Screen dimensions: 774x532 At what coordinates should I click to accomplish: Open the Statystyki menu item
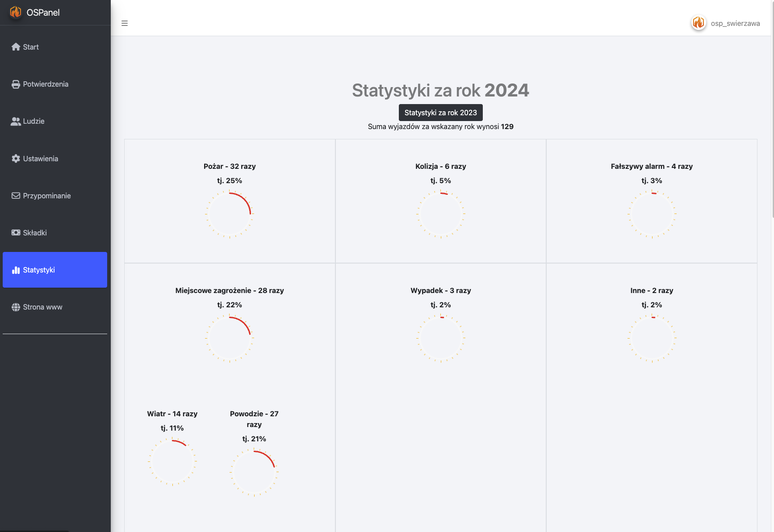(x=55, y=270)
